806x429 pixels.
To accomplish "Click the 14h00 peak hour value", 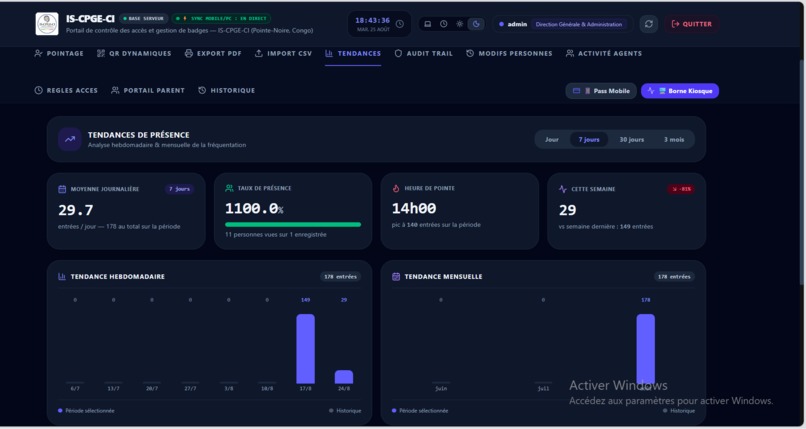I will 414,209.
